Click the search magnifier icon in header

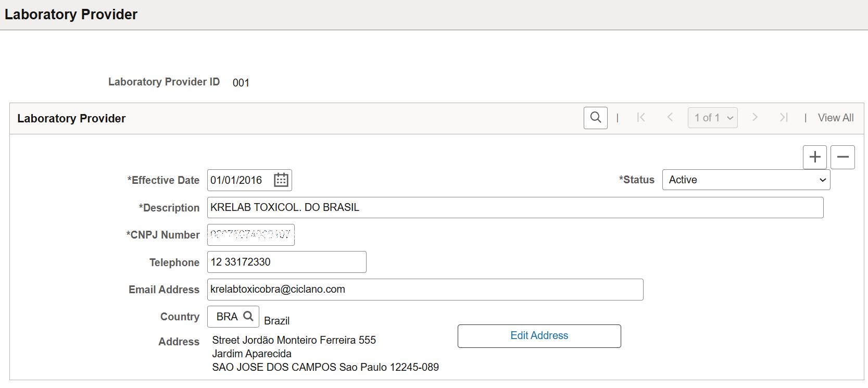point(596,118)
